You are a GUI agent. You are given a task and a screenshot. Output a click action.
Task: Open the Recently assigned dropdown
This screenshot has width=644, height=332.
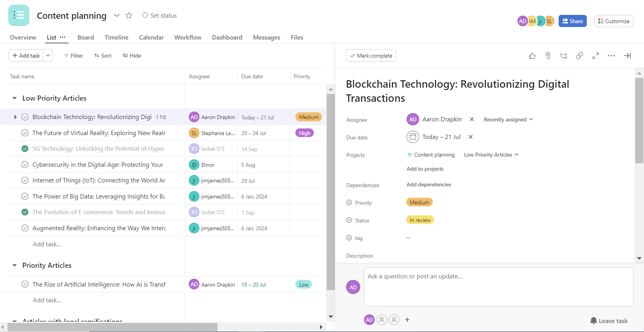point(508,119)
